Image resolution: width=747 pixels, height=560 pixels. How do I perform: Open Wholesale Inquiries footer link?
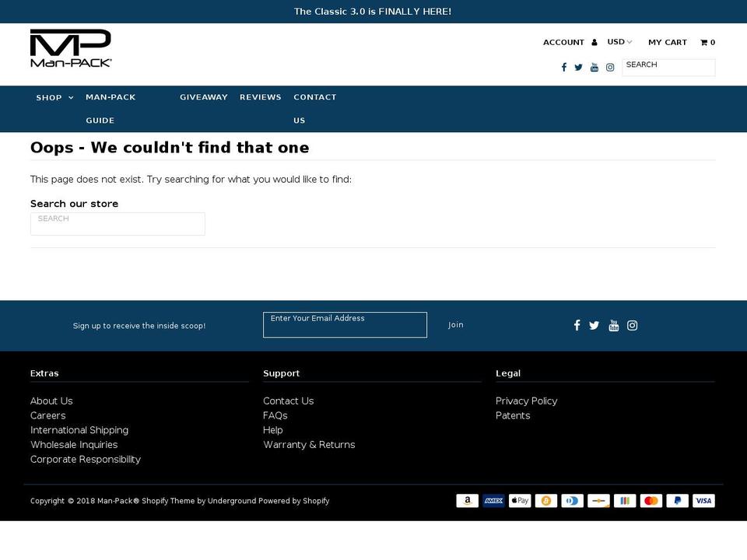pyautogui.click(x=74, y=445)
